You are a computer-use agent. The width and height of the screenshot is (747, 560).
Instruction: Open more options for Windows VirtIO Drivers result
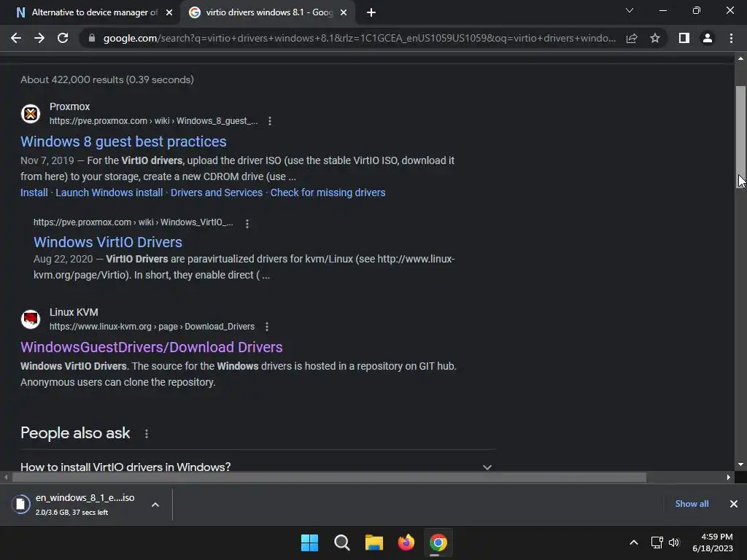click(247, 223)
